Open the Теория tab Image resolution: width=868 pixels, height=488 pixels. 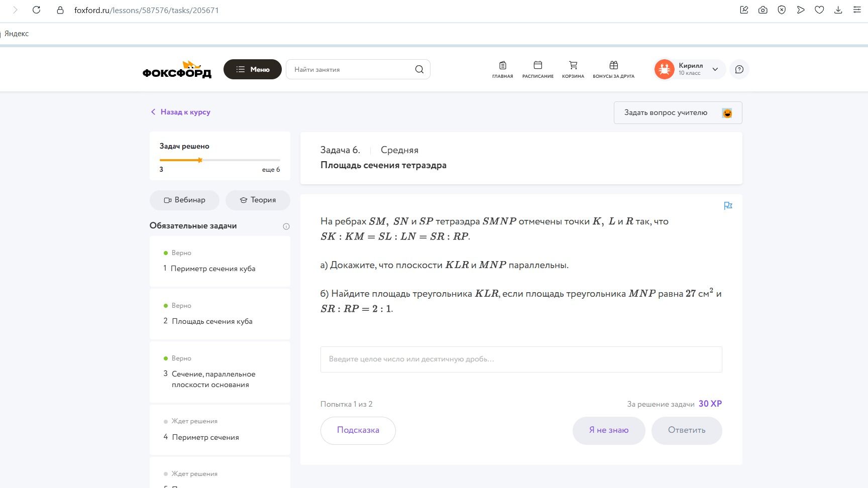tap(258, 200)
